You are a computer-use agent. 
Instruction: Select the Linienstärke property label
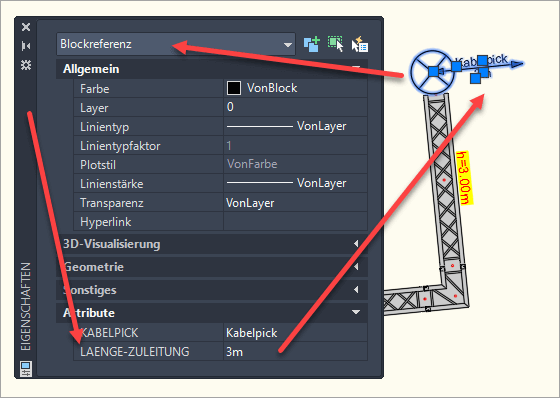(x=112, y=184)
